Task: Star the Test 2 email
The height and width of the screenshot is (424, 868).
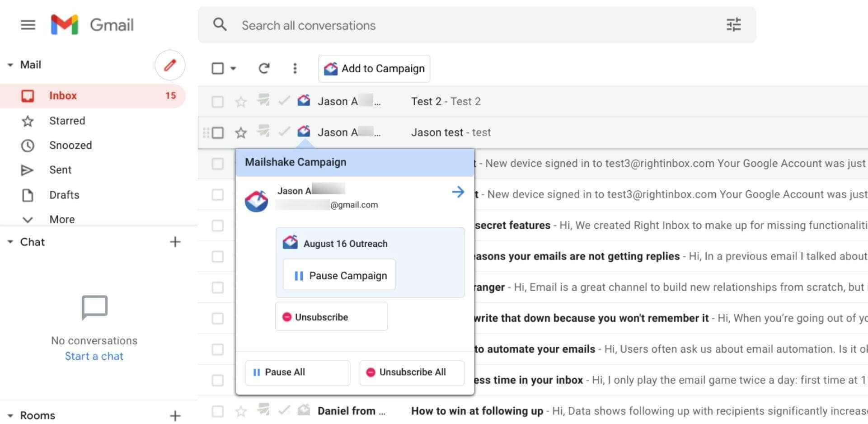Action: pos(241,102)
